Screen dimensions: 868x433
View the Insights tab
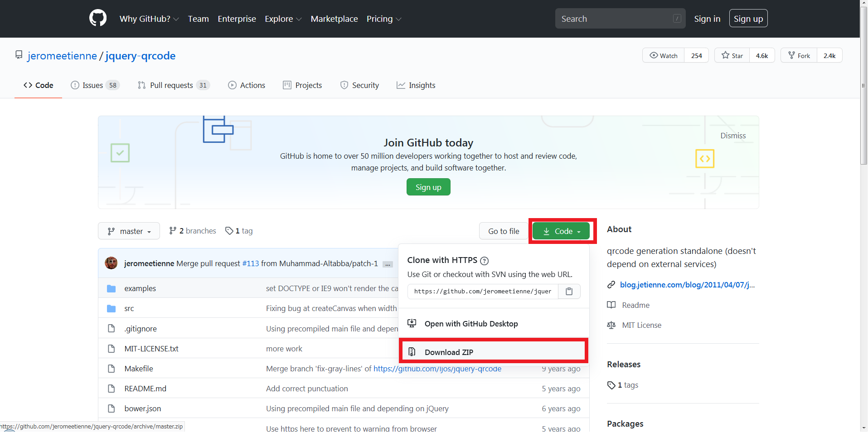416,85
